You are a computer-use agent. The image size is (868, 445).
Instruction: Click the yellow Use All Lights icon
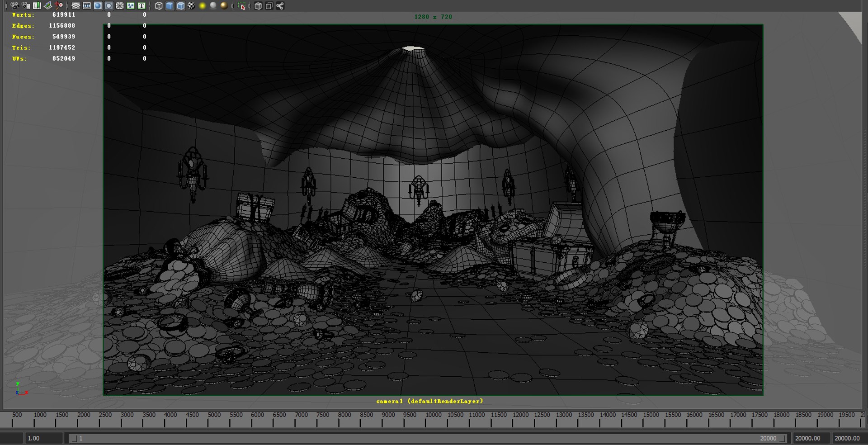coord(202,5)
